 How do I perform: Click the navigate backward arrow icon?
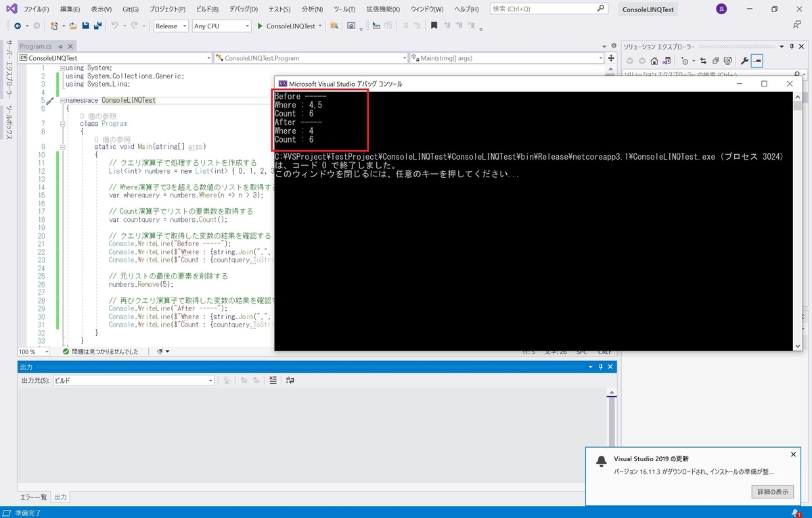[18, 26]
